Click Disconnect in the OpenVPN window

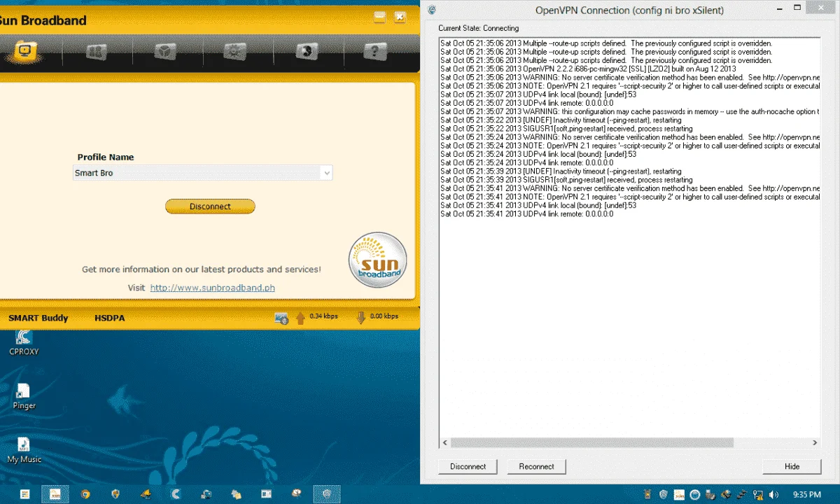[x=468, y=466]
